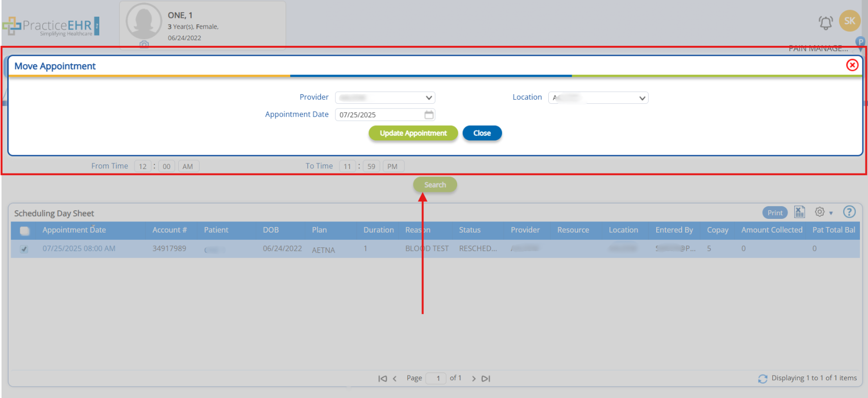Viewport: 868px width, 398px height.
Task: Open the SK user profile avatar
Action: tap(849, 21)
